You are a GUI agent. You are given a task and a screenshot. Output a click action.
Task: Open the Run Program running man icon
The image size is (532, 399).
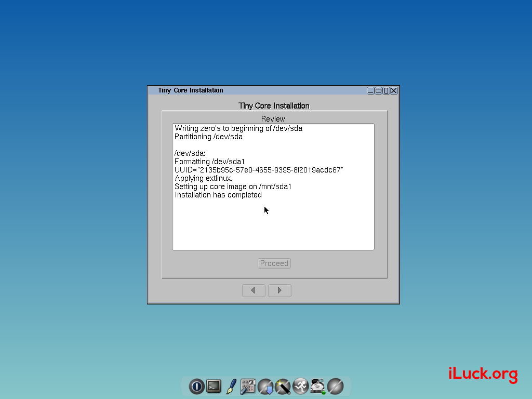coord(301,387)
